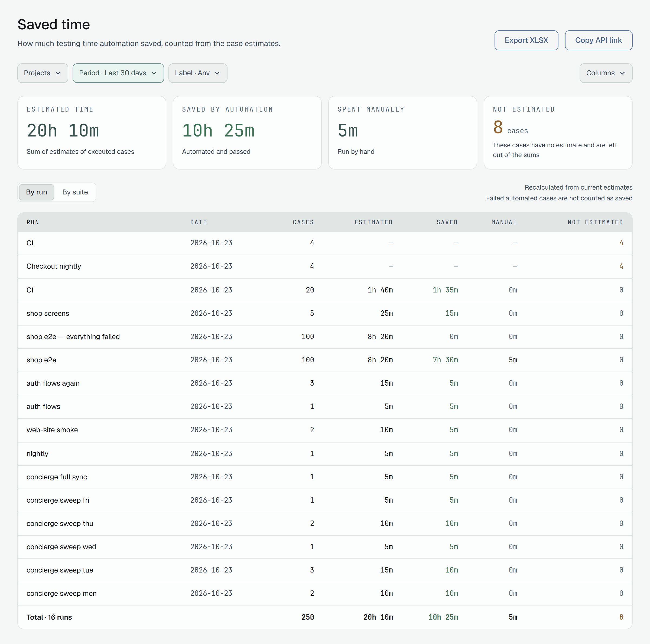Open the Columns dropdown
650x644 pixels.
[x=606, y=73]
